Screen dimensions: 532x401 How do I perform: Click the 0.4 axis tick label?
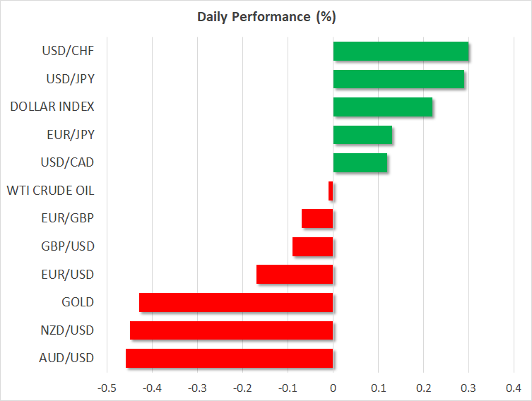514,388
